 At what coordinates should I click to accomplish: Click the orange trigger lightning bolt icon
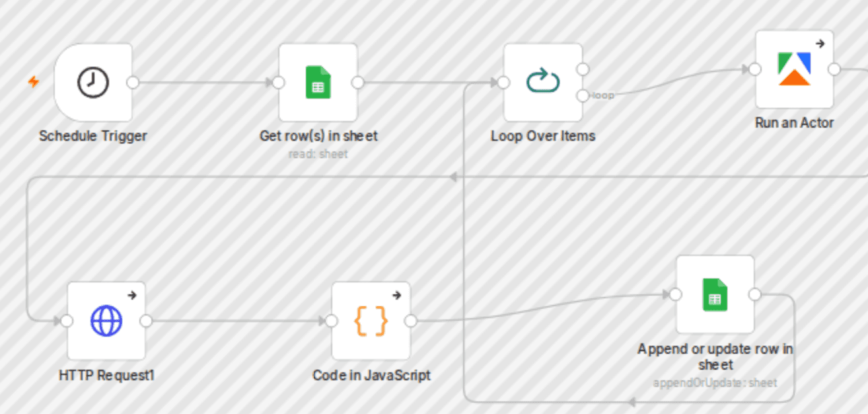(x=34, y=82)
